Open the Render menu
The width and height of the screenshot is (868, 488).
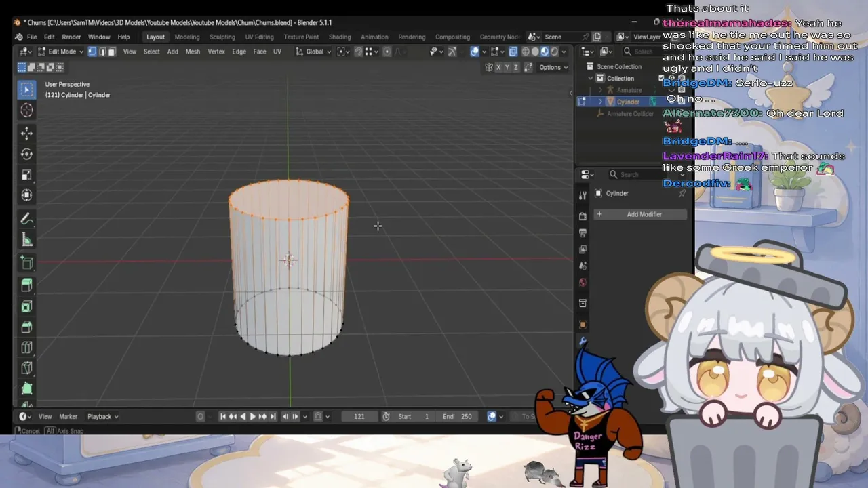tap(71, 37)
